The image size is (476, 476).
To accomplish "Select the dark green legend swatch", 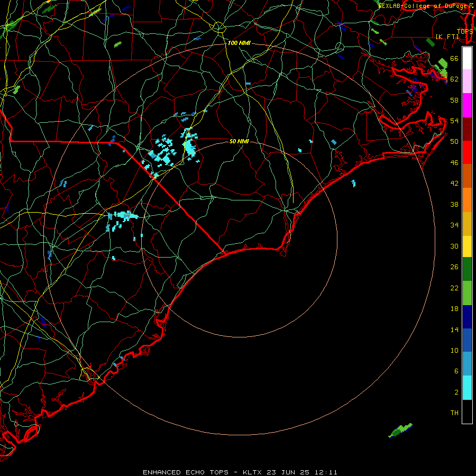I will [467, 269].
